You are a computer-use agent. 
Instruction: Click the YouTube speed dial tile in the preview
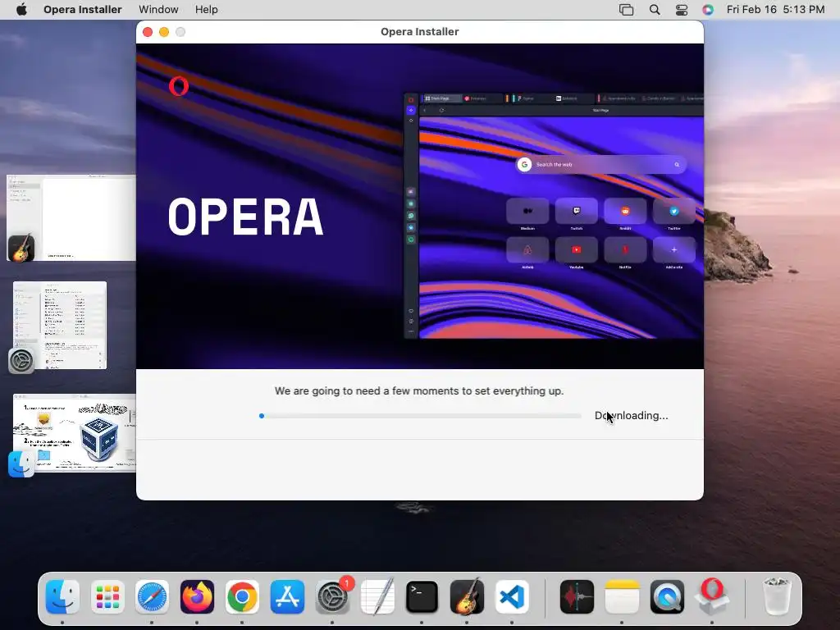(x=577, y=249)
